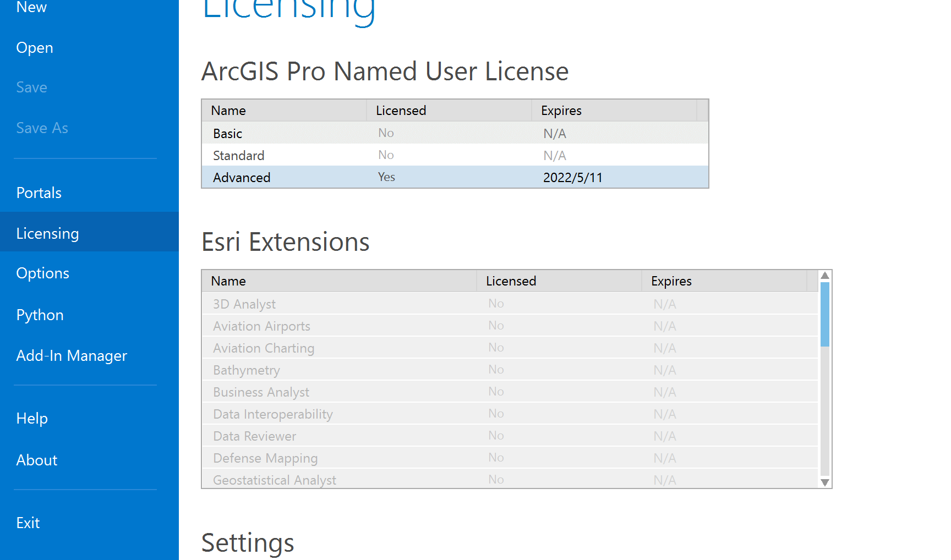Viewport: 951px width, 560px height.
Task: Select the Advanced license row
Action: pos(455,178)
